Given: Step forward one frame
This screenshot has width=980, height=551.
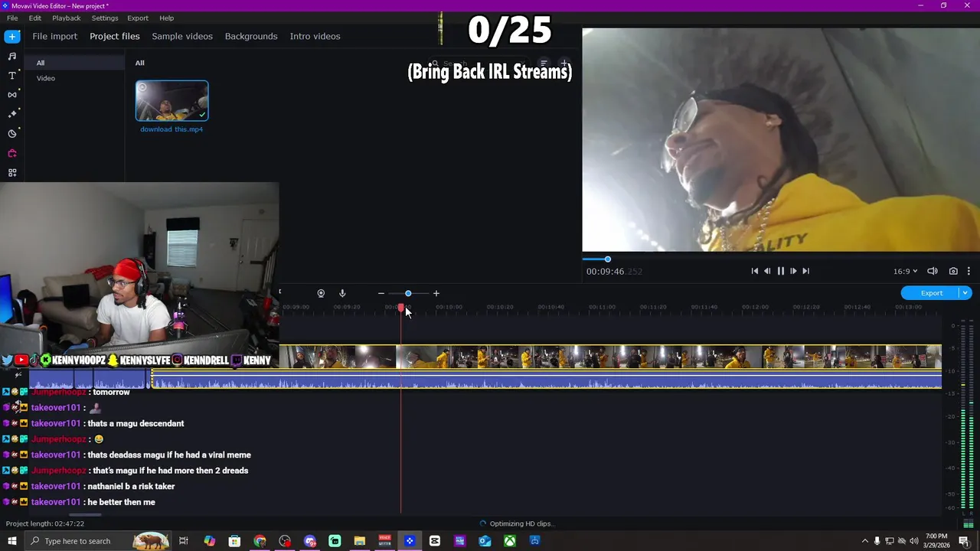Looking at the screenshot, I should [793, 271].
